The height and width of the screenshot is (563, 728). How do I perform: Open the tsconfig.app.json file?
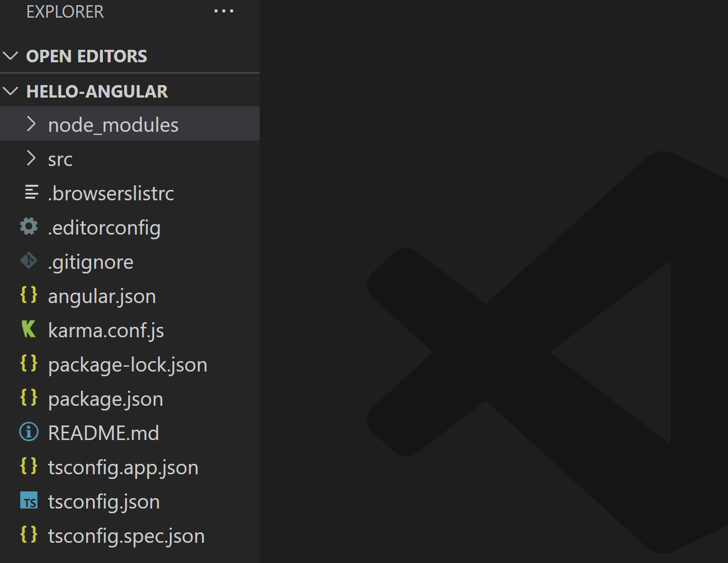(123, 468)
